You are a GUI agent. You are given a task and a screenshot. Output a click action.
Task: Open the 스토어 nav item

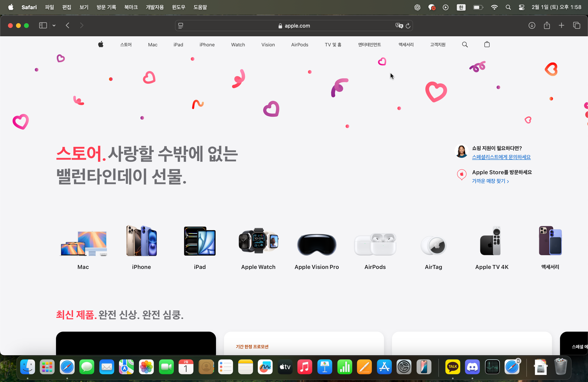126,45
